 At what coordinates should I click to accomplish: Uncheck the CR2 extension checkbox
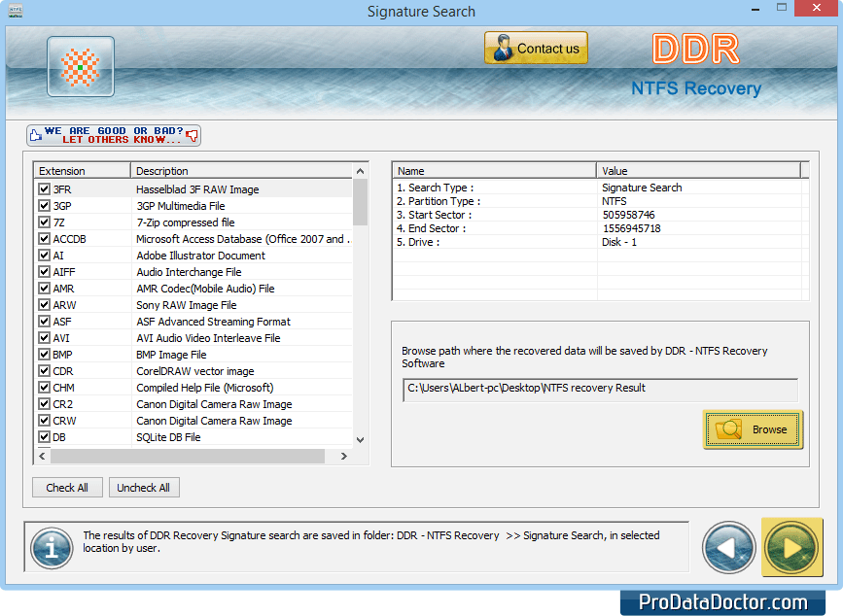(44, 404)
